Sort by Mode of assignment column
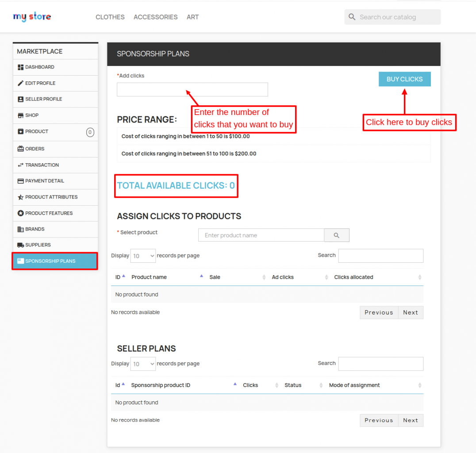The height and width of the screenshot is (453, 476). [x=419, y=385]
